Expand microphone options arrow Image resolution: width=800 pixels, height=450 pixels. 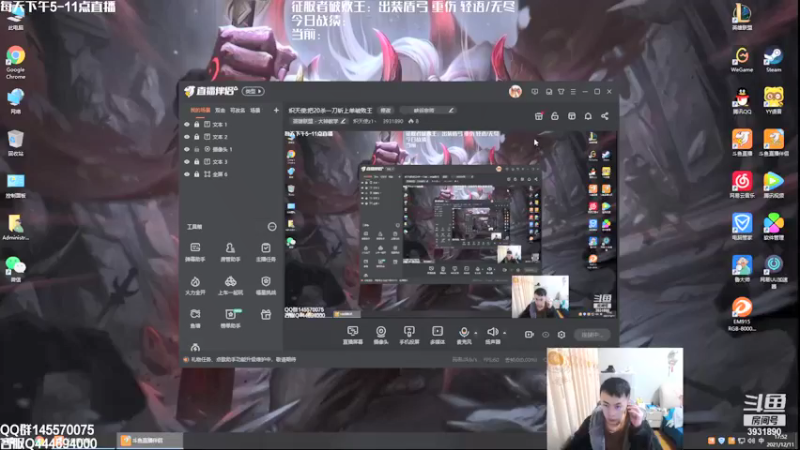[476, 333]
